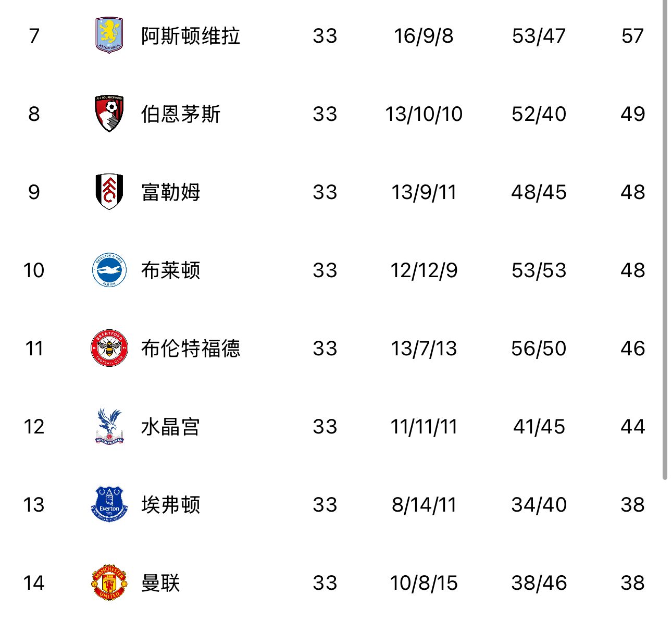Select the 曼联 team name

point(160,583)
